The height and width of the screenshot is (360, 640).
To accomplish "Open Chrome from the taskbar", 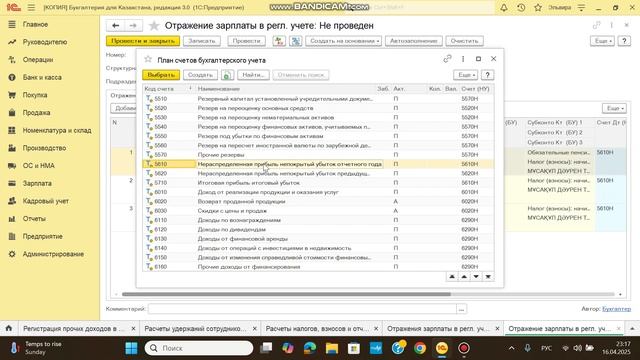I will [420, 348].
